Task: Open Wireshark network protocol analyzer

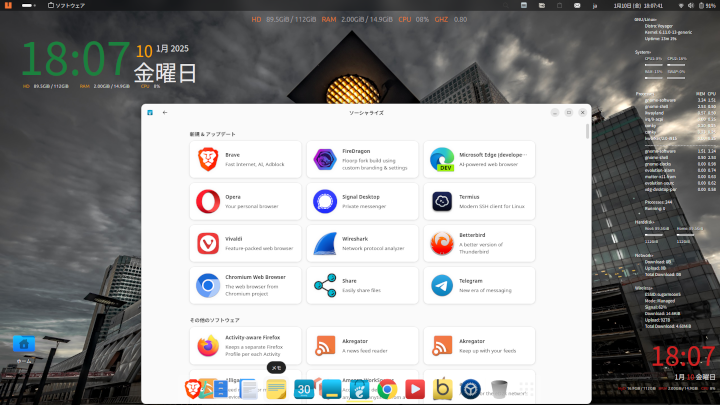Action: pos(362,243)
